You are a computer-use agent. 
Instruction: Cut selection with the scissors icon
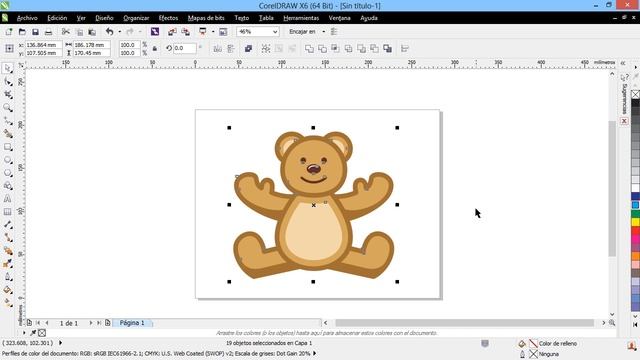[66, 32]
